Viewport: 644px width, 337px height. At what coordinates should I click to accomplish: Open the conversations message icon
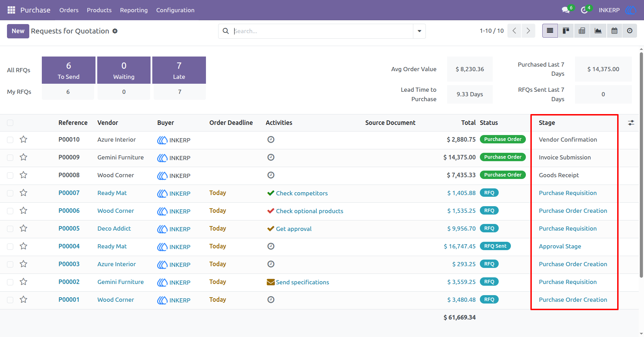pyautogui.click(x=566, y=10)
